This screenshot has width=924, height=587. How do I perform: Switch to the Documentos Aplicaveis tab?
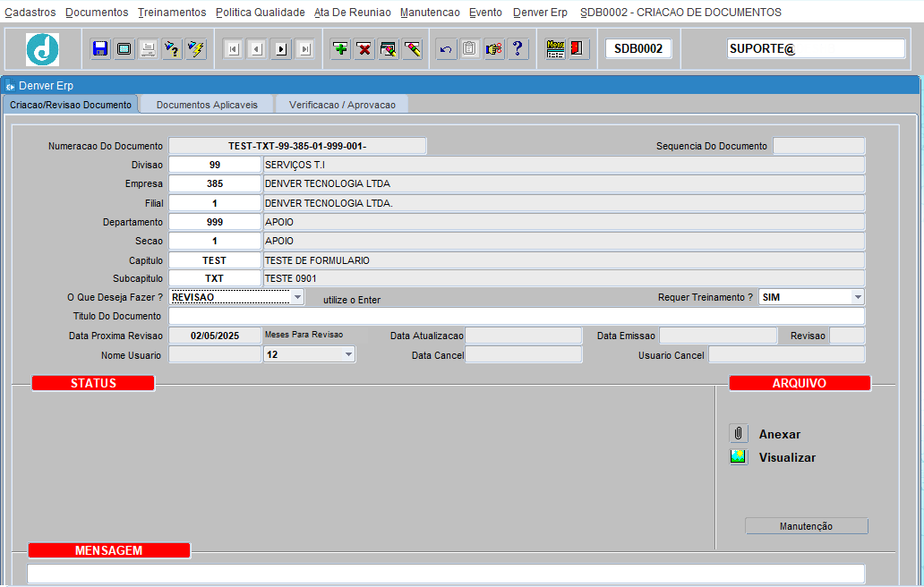[x=207, y=105]
